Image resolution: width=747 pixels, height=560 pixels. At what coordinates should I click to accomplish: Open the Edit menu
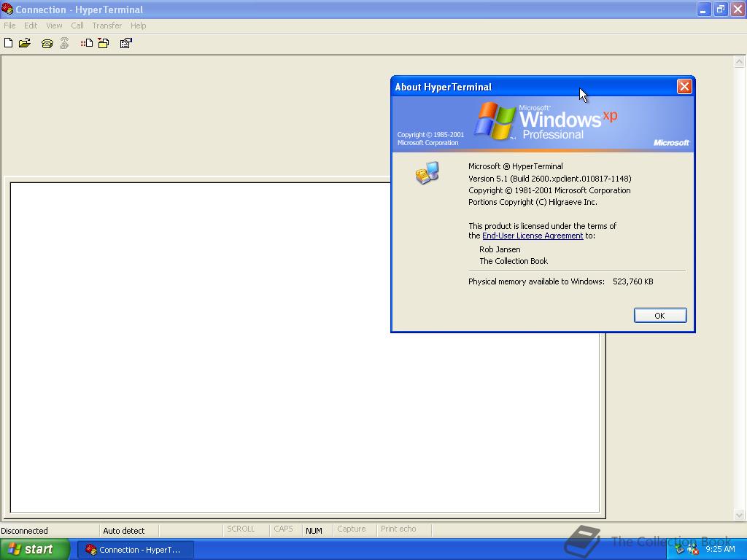pos(31,26)
